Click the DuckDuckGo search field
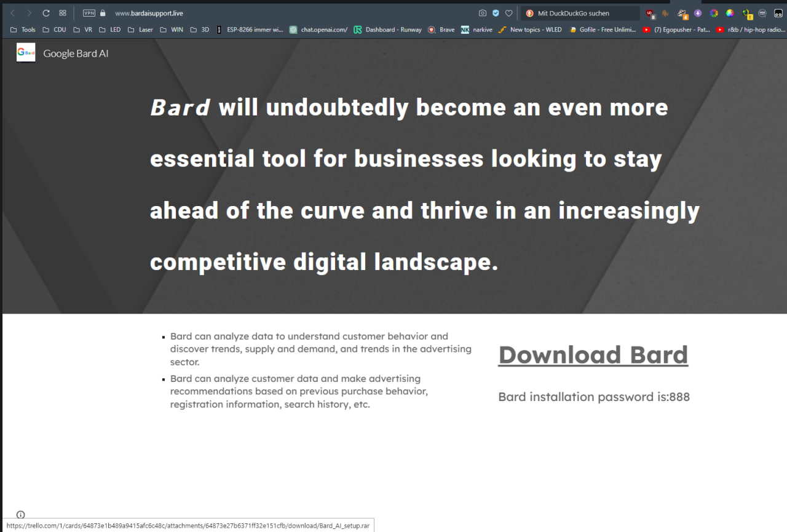 [x=580, y=13]
